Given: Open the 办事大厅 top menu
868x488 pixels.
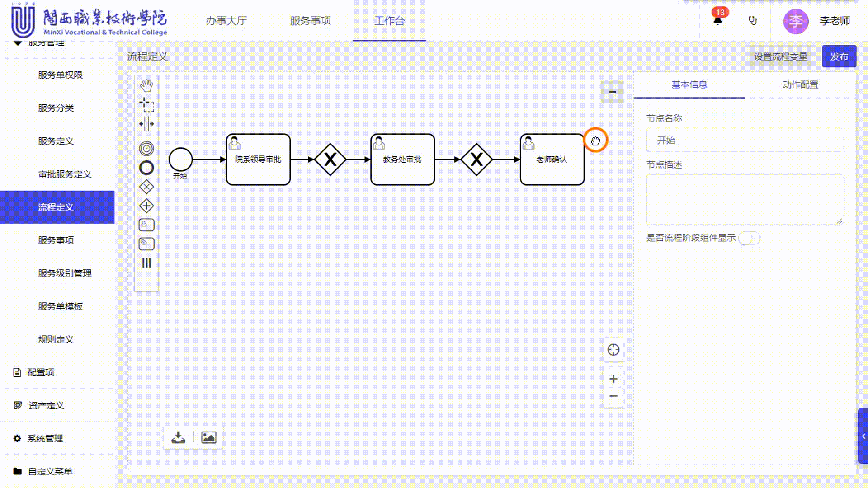Looking at the screenshot, I should (x=226, y=21).
